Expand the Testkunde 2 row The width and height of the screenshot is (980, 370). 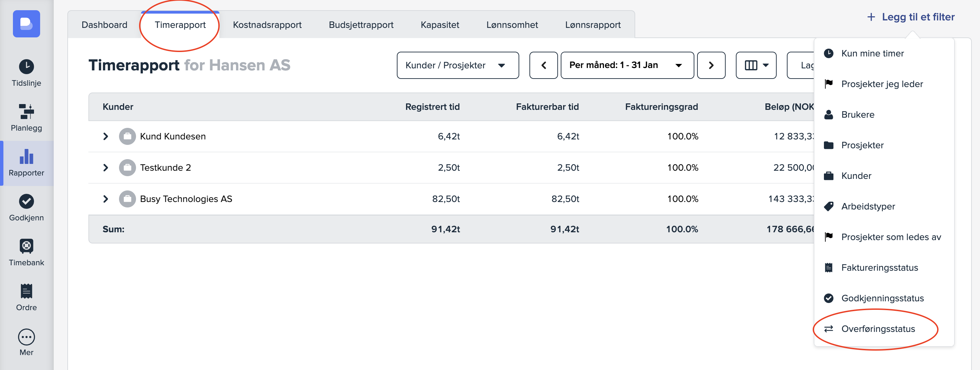106,168
